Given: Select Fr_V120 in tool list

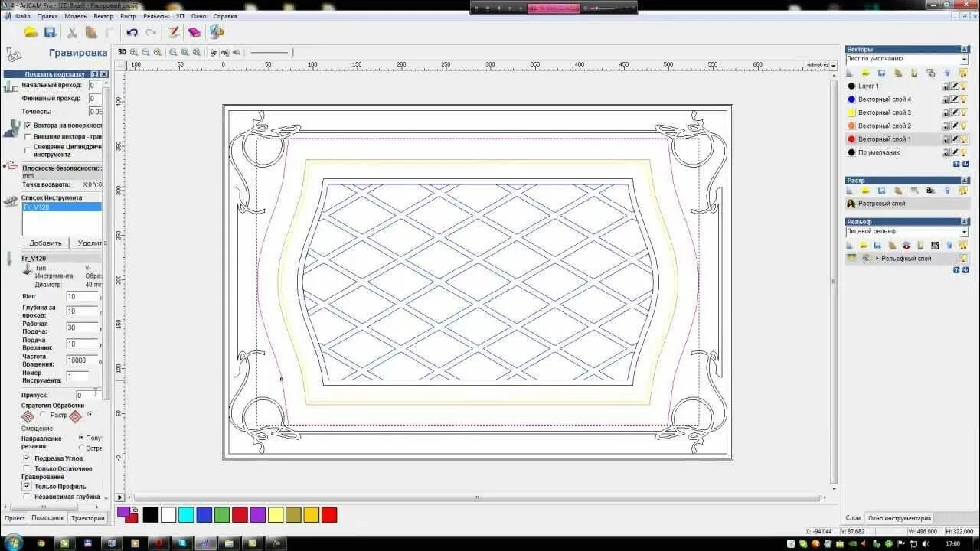Looking at the screenshot, I should click(x=62, y=207).
